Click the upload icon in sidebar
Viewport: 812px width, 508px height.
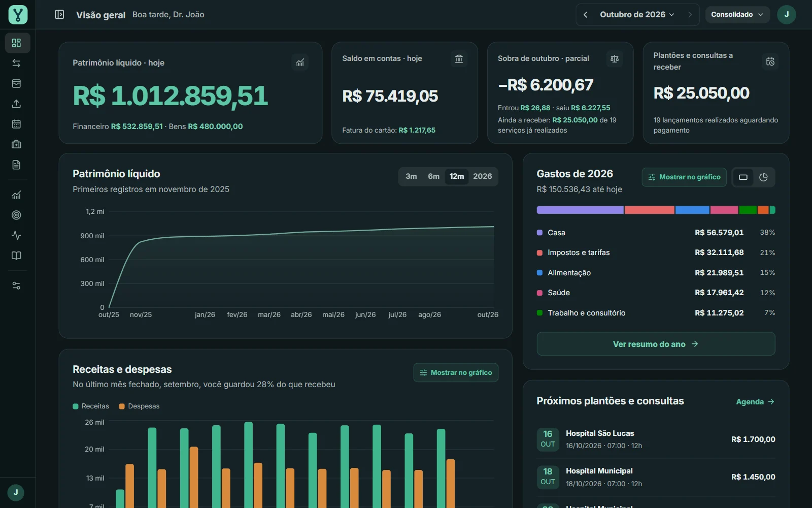[17, 104]
